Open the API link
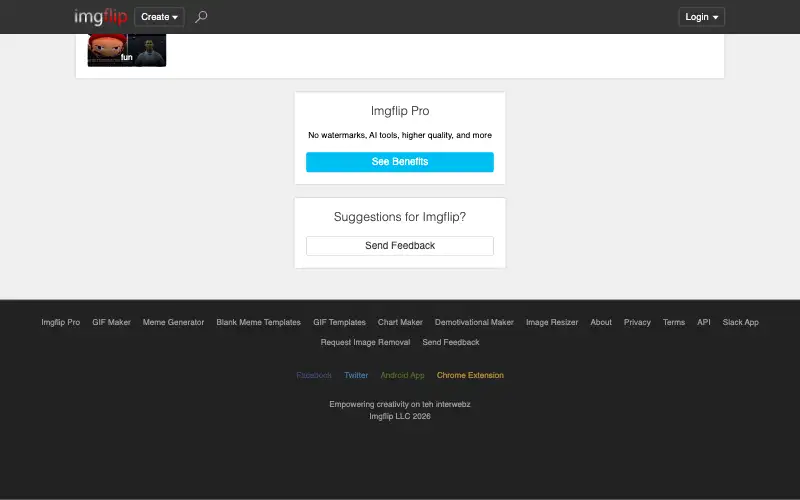The height and width of the screenshot is (500, 800). [x=704, y=322]
